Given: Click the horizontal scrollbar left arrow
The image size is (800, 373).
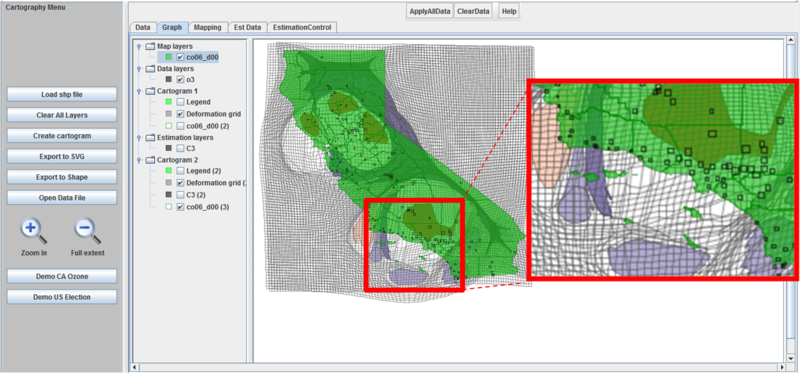Looking at the screenshot, I should (x=135, y=367).
